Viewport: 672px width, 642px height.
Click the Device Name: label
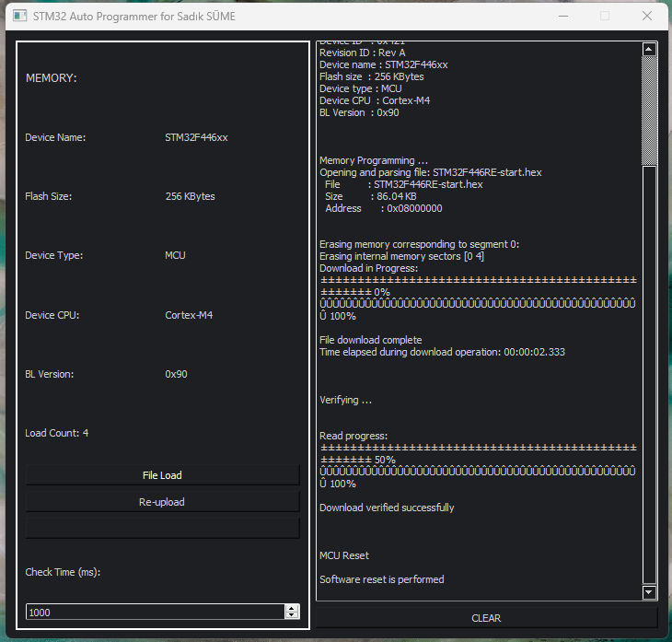click(55, 137)
